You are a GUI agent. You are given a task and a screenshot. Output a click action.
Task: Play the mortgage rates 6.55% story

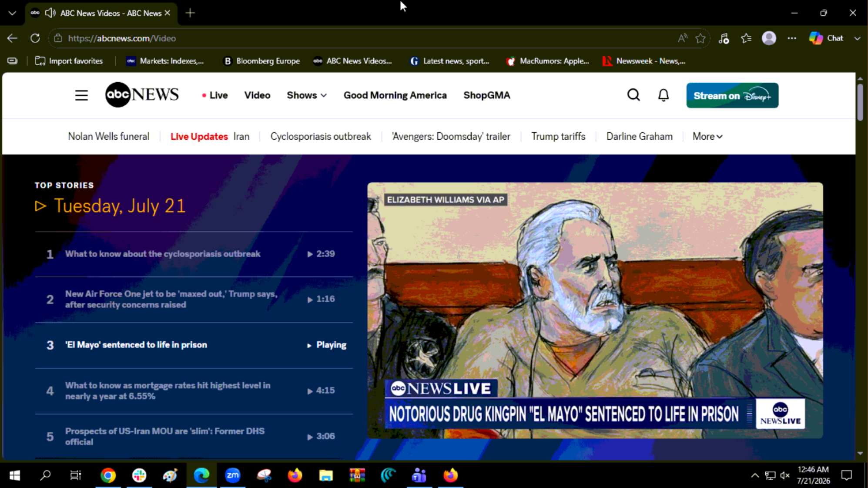click(x=194, y=391)
